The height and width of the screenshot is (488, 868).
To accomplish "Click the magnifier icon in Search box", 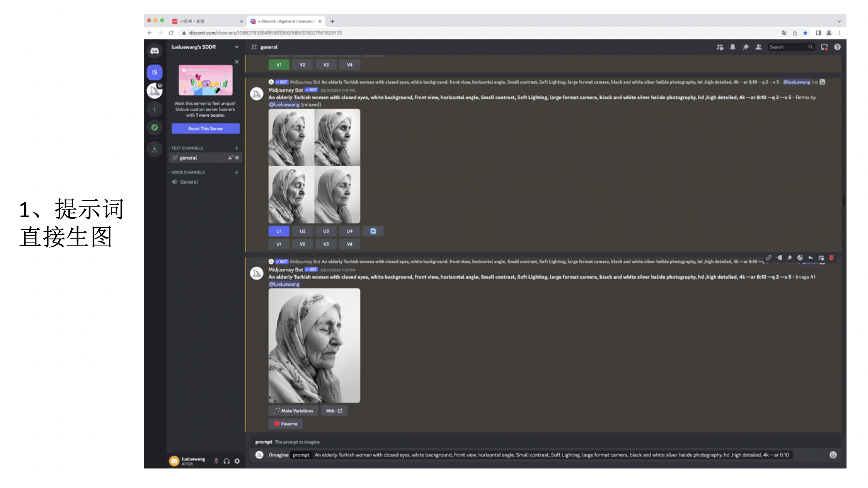I will [x=810, y=47].
